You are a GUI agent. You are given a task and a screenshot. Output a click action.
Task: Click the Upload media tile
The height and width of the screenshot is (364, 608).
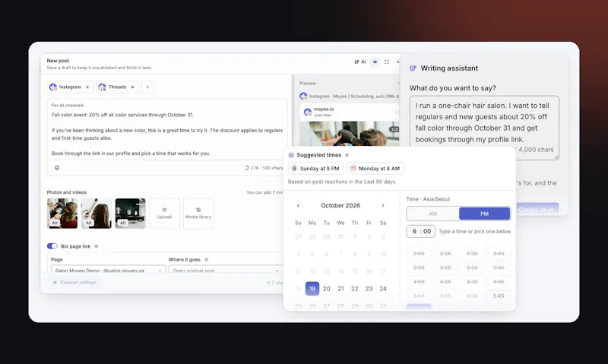pos(164,214)
